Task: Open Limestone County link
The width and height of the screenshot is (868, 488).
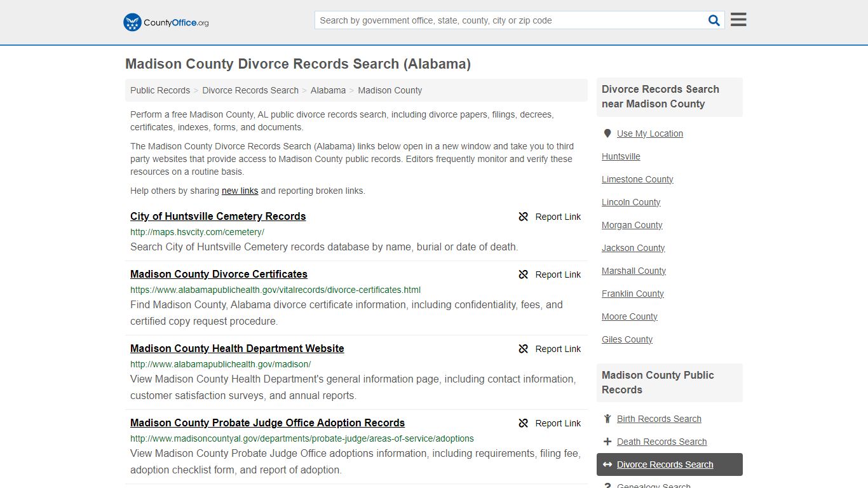Action: [x=637, y=179]
